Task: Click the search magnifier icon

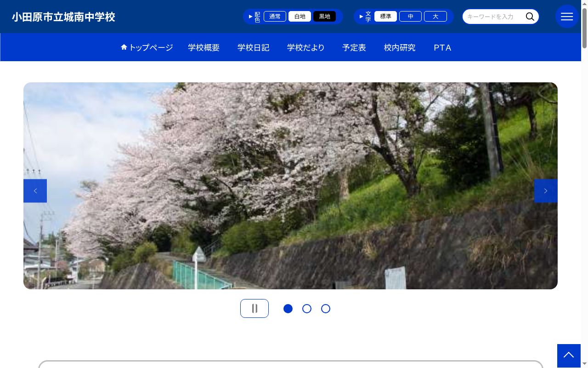Action: [x=530, y=17]
